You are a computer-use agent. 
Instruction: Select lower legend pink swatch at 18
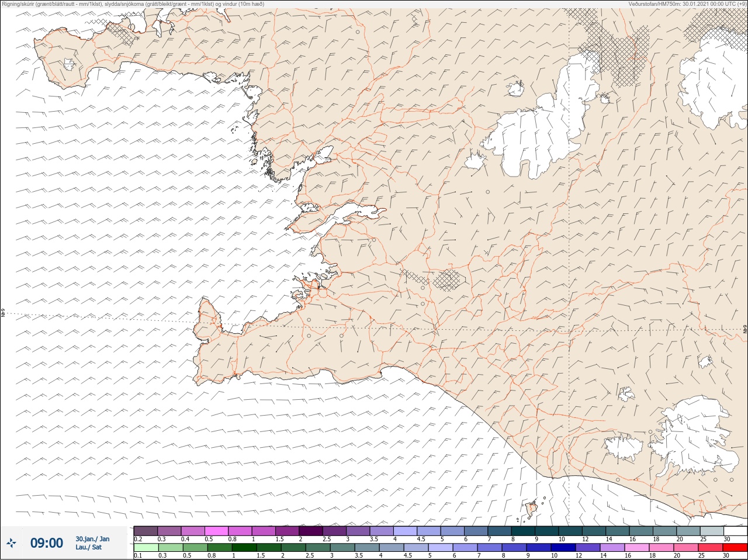coord(662,548)
